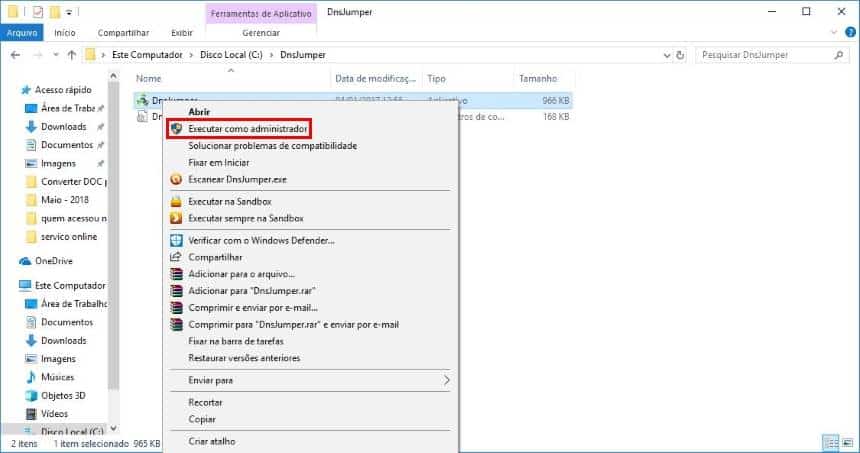The width and height of the screenshot is (860, 453).
Task: Click scroll down arrow in navigation pane
Action: pos(114,429)
